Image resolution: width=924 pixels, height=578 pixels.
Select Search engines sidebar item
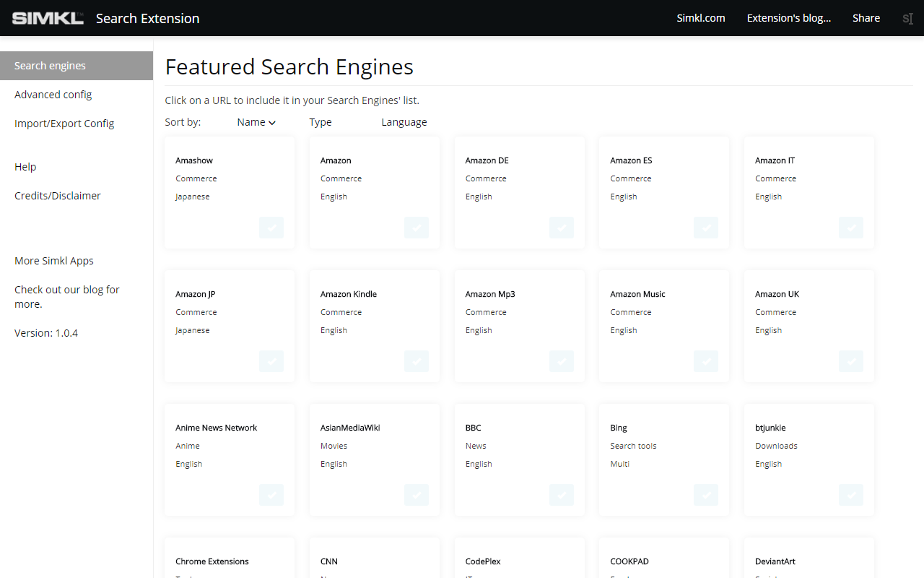[77, 66]
